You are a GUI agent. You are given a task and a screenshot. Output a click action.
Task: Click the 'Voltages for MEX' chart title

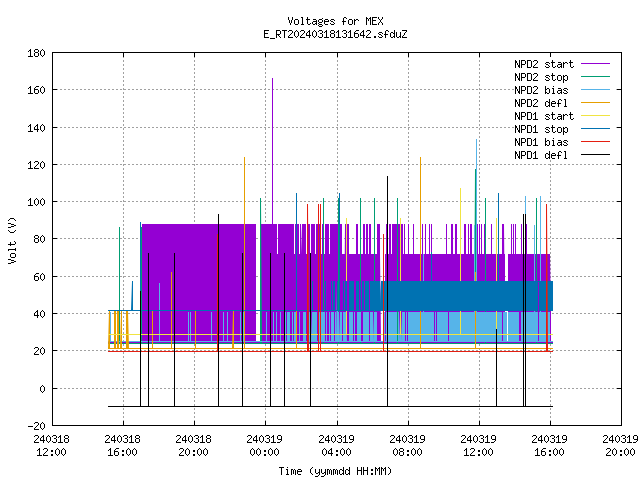pos(335,21)
